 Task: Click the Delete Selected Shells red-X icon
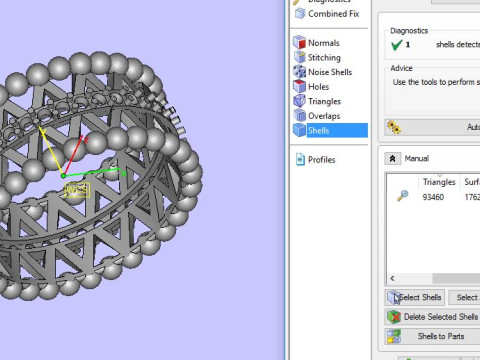(x=394, y=317)
